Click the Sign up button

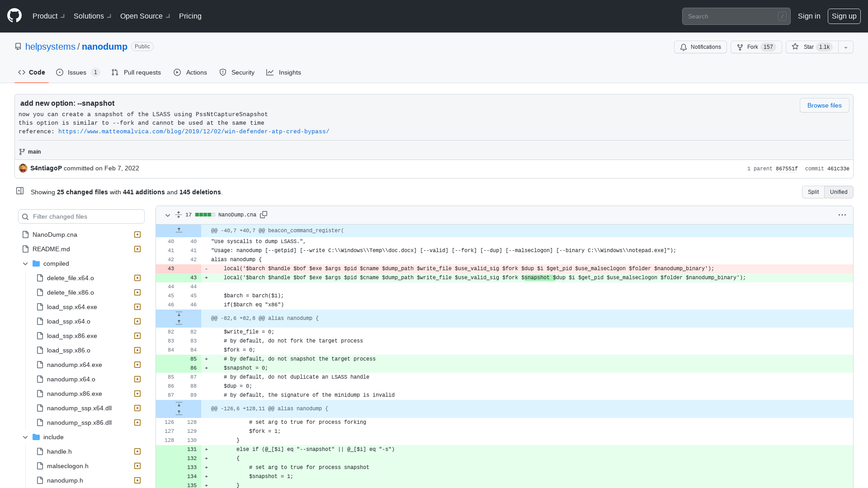(844, 16)
